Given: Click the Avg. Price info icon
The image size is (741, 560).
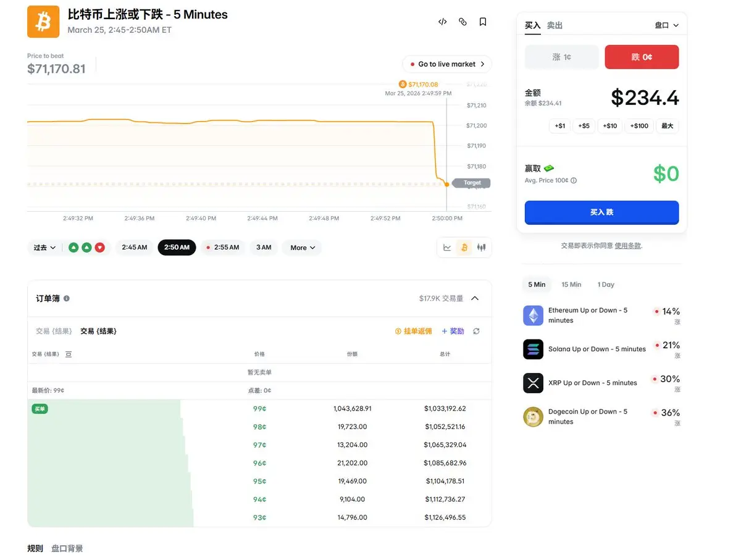Looking at the screenshot, I should 574,181.
